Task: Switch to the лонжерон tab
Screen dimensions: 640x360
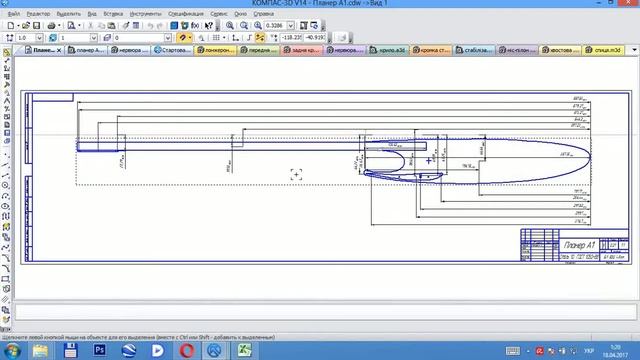Action: pos(216,50)
